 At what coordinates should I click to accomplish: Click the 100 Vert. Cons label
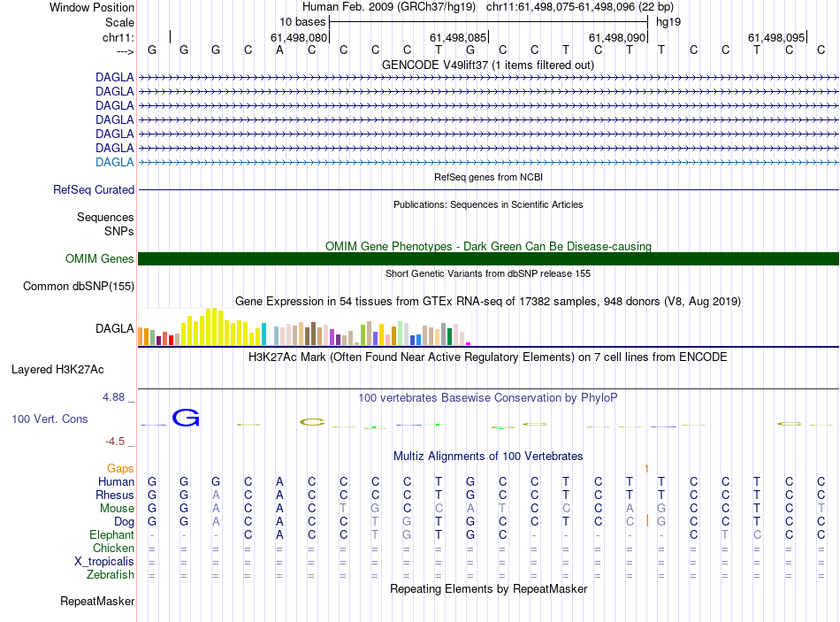click(x=50, y=419)
